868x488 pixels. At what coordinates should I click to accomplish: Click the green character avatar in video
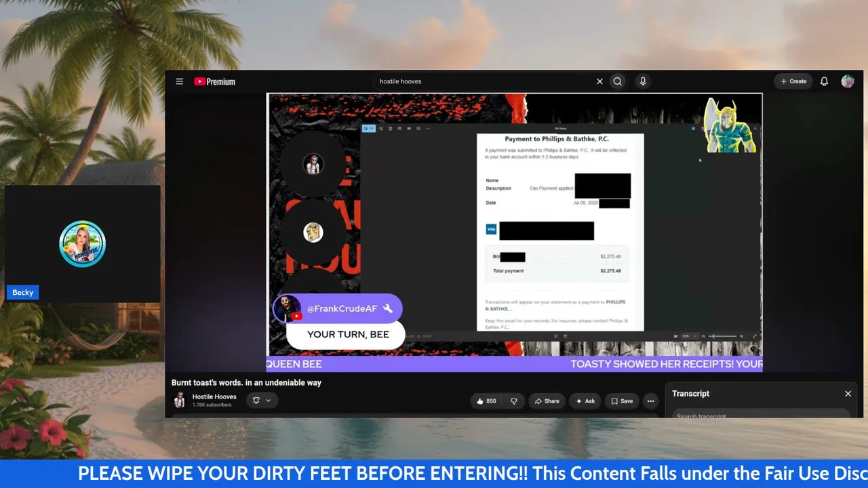coord(730,125)
